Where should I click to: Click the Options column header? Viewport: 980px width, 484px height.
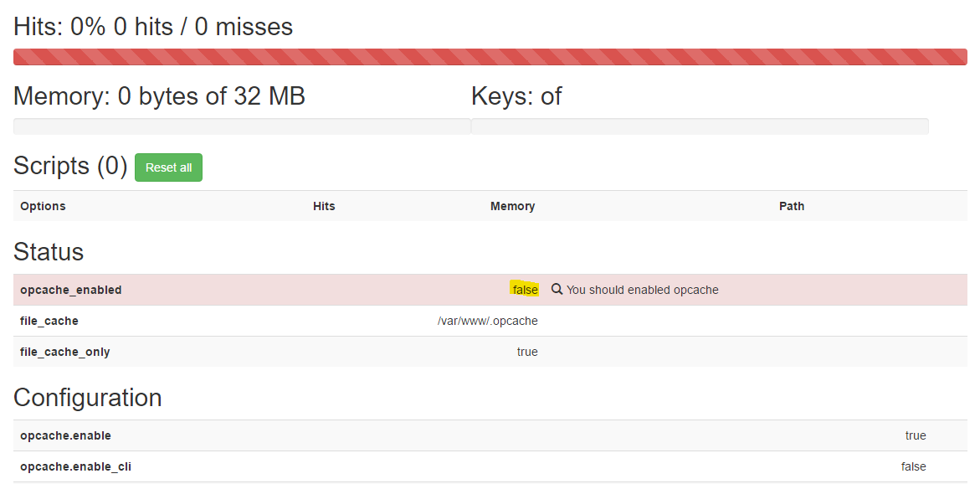43,206
